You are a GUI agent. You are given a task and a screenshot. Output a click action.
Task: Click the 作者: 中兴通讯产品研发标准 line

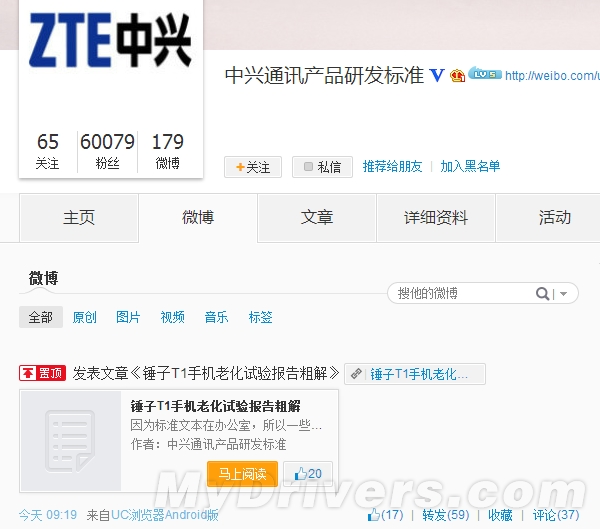point(208,444)
